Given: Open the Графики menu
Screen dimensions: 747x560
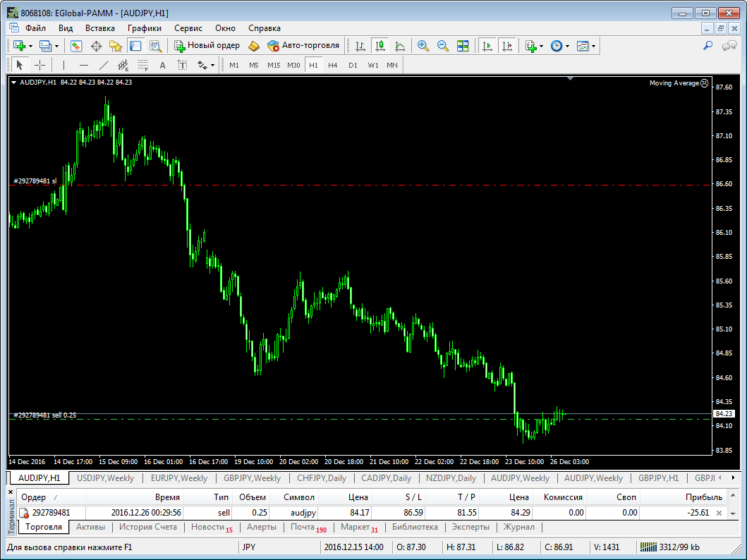Looking at the screenshot, I should point(145,28).
